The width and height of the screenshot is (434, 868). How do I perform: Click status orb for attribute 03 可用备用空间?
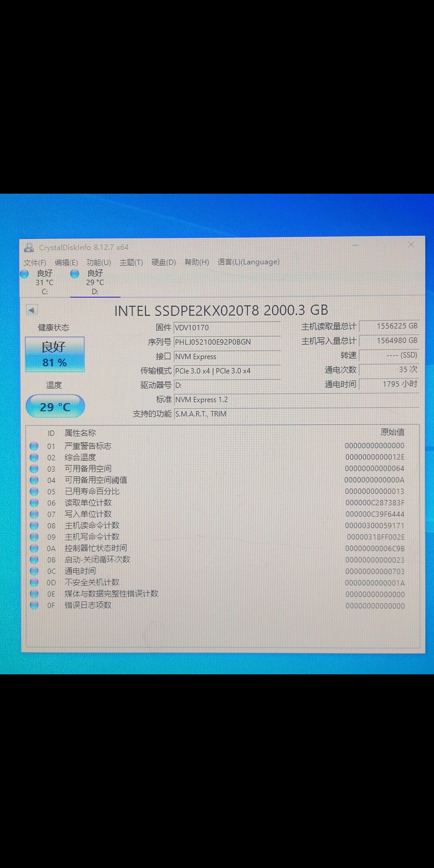(x=34, y=469)
